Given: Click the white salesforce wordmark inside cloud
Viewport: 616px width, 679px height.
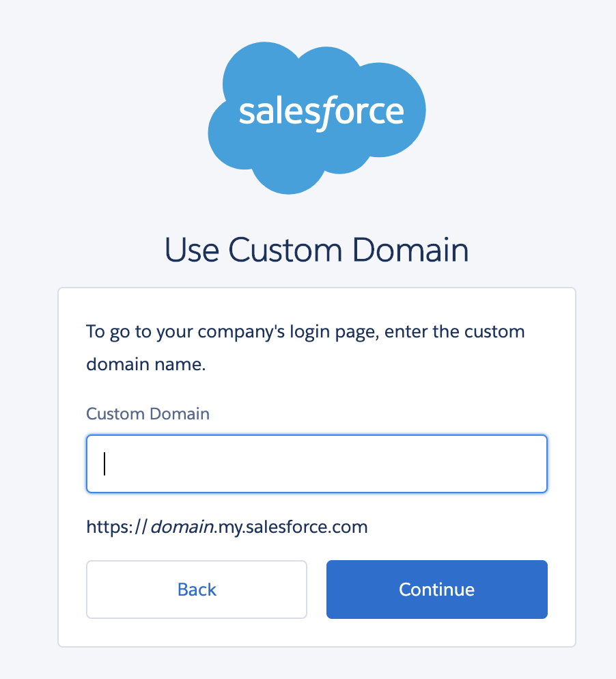Looking at the screenshot, I should (x=321, y=113).
